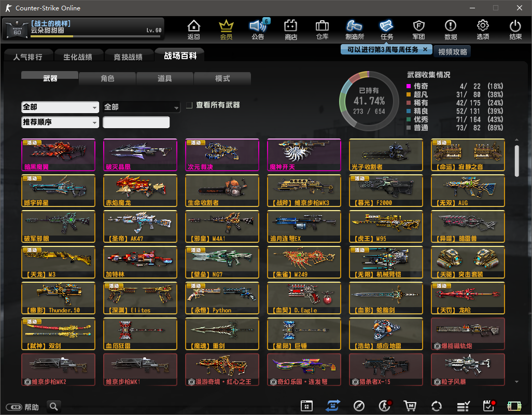
Task: Open the 暗黑魔翼 weapon card
Action: click(58, 155)
